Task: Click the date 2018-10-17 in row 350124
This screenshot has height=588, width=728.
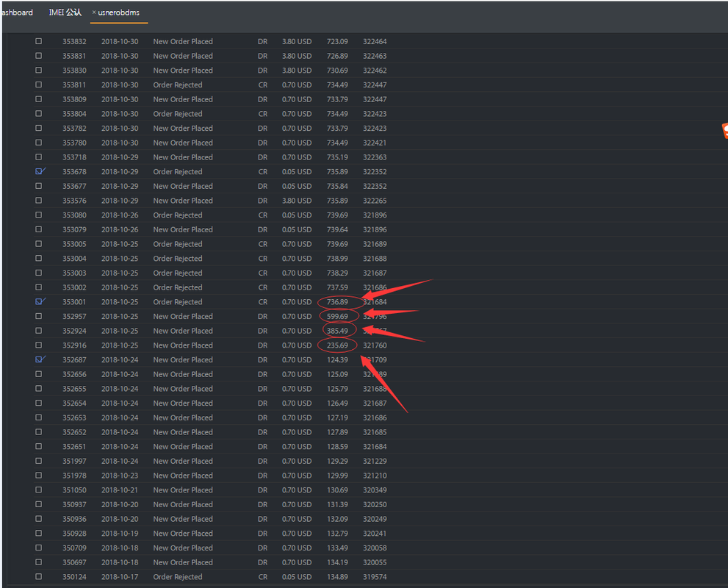Action: coord(120,577)
